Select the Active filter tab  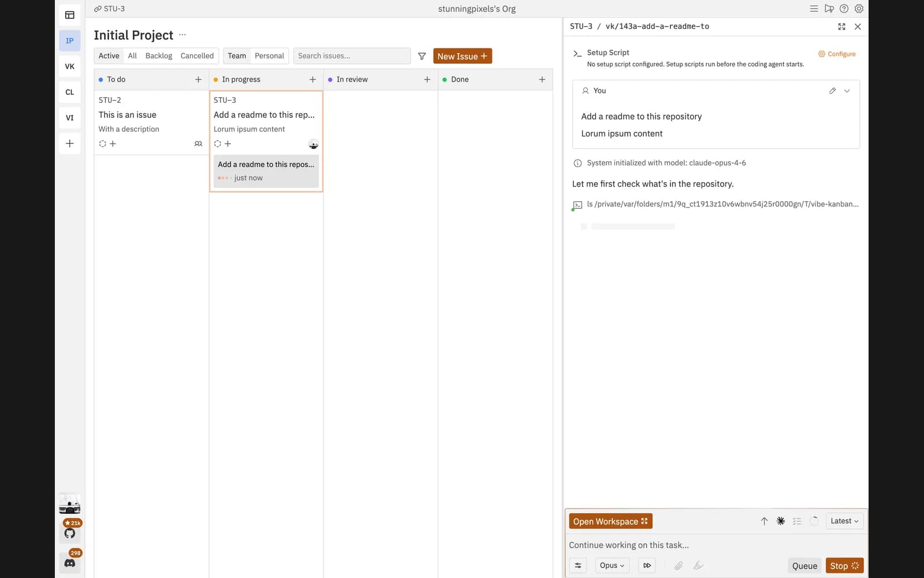pyautogui.click(x=109, y=56)
